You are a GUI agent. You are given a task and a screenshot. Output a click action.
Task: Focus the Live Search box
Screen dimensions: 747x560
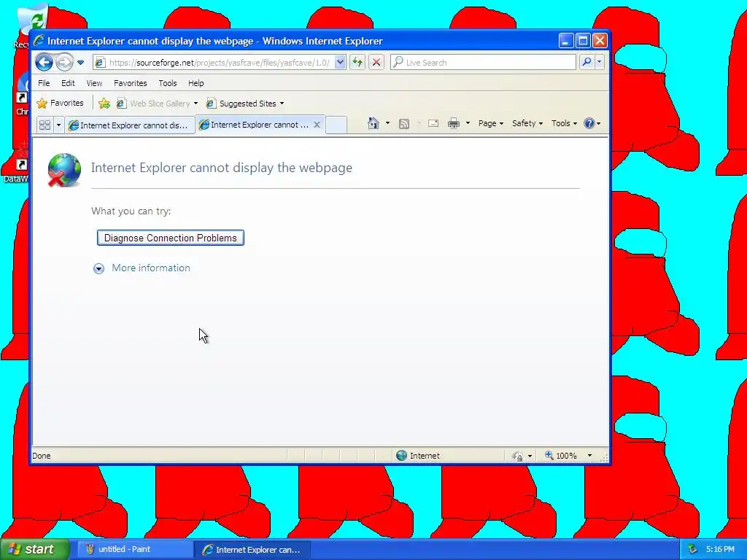click(x=483, y=63)
